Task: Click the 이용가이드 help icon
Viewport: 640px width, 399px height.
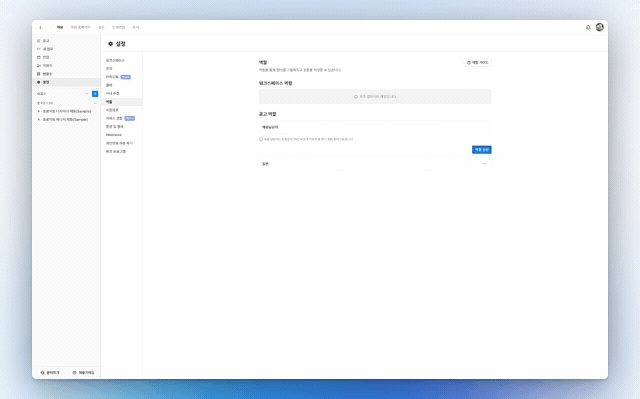Action: point(75,373)
